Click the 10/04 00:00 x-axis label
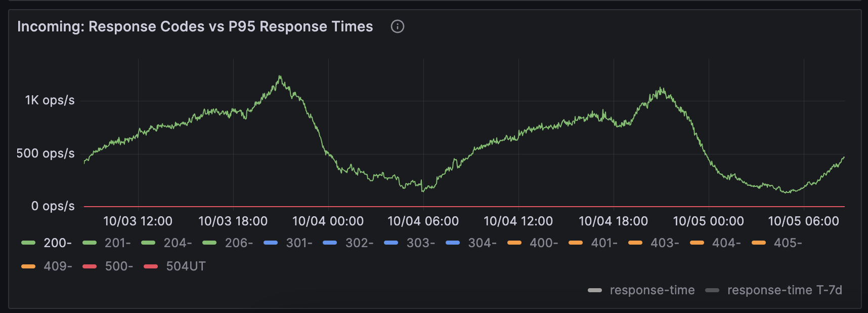 tap(328, 221)
